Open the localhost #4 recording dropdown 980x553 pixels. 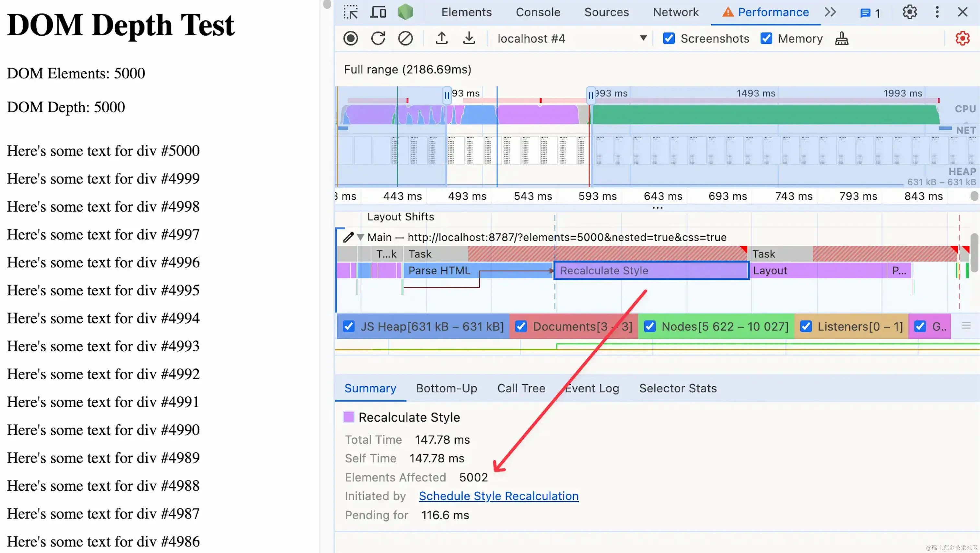[643, 38]
